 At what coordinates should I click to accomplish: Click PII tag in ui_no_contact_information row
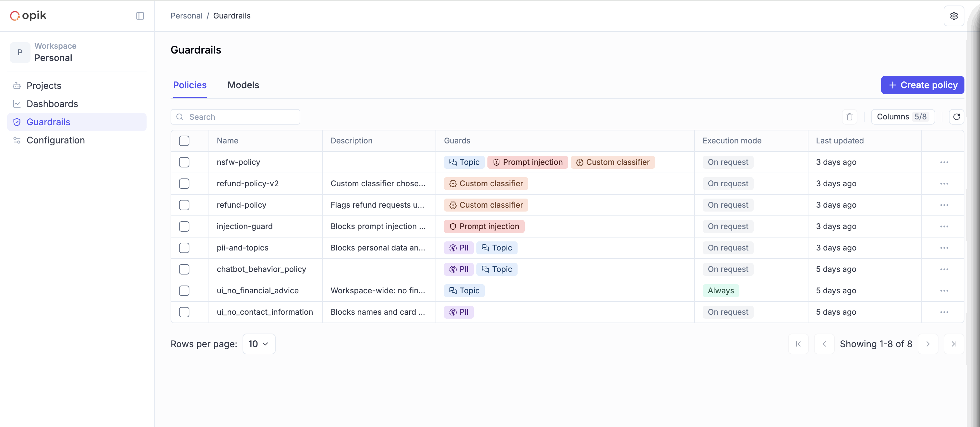[x=459, y=312]
